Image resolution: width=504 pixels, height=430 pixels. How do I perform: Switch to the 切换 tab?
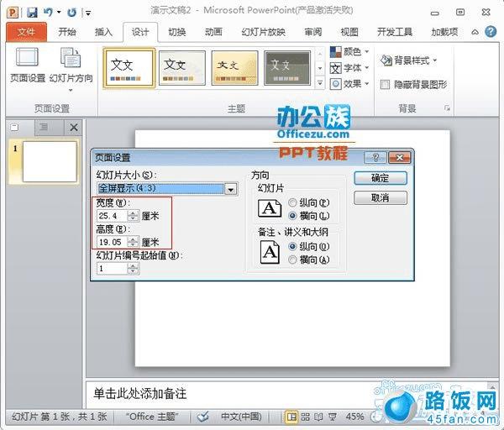pos(177,32)
